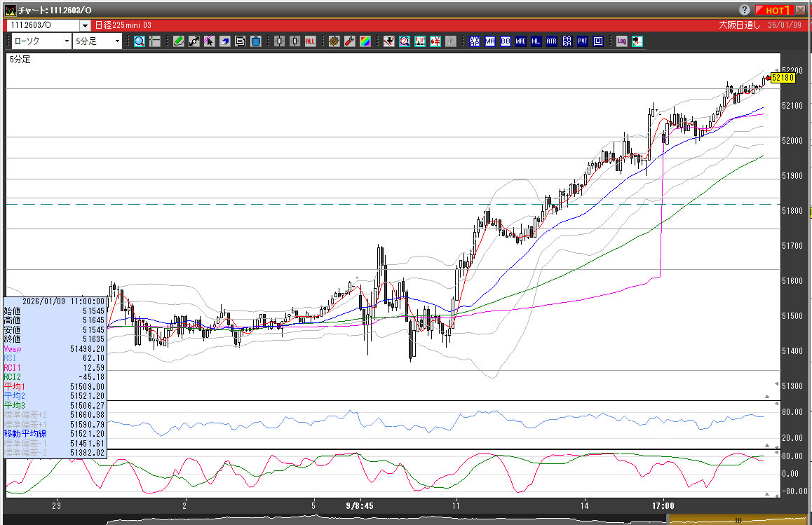Click the HOT1 button in title bar
The width and height of the screenshot is (812, 525).
pyautogui.click(x=776, y=10)
